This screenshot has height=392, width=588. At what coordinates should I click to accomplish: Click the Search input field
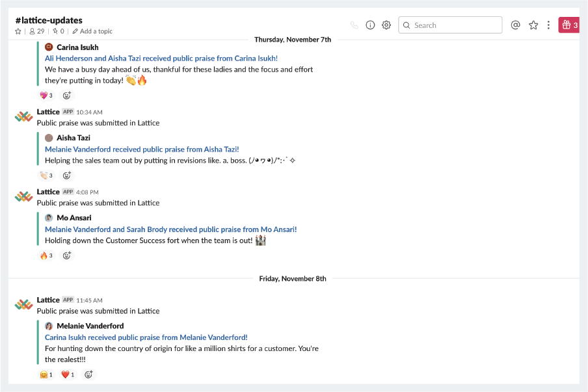click(x=450, y=25)
